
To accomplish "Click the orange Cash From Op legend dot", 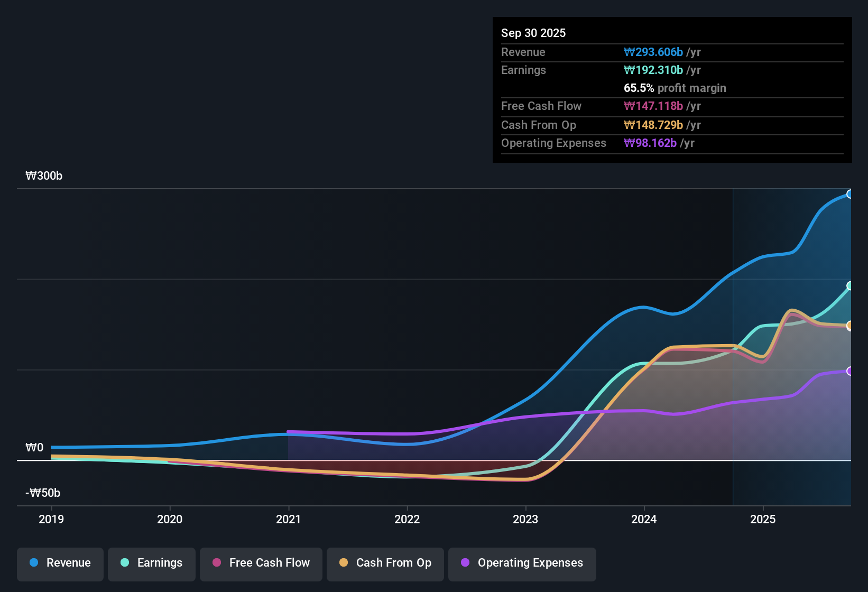I will 344,563.
